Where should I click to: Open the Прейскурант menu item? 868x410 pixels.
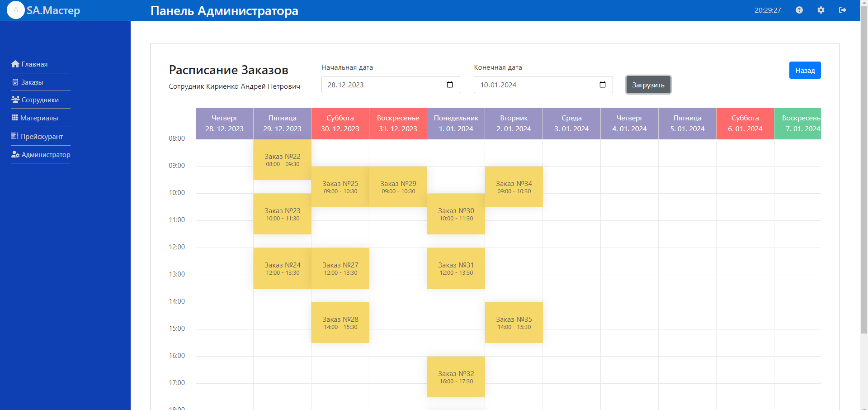(42, 137)
